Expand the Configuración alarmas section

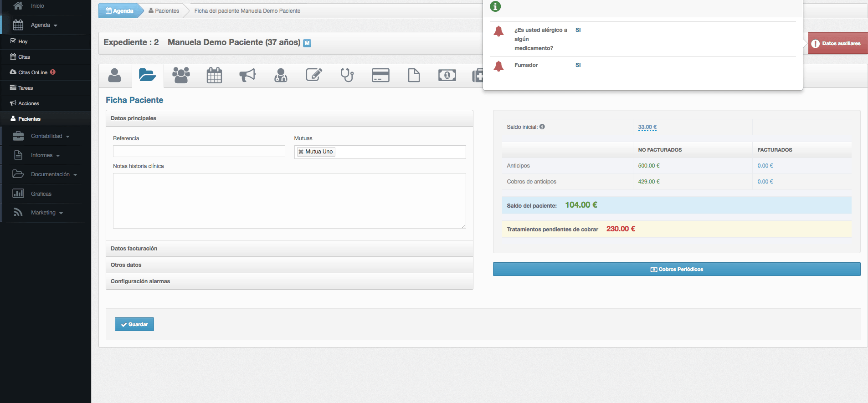click(x=289, y=281)
